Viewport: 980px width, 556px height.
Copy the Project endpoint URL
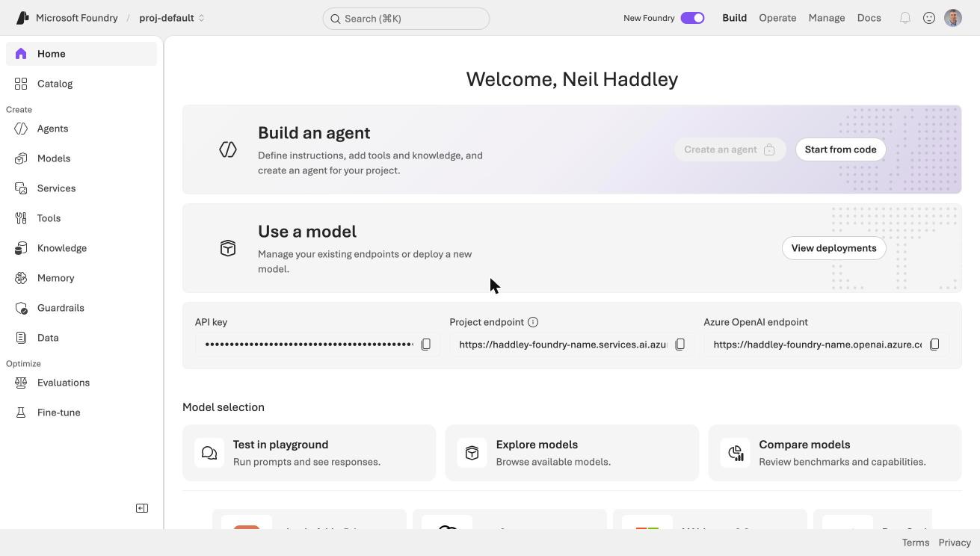pos(679,345)
